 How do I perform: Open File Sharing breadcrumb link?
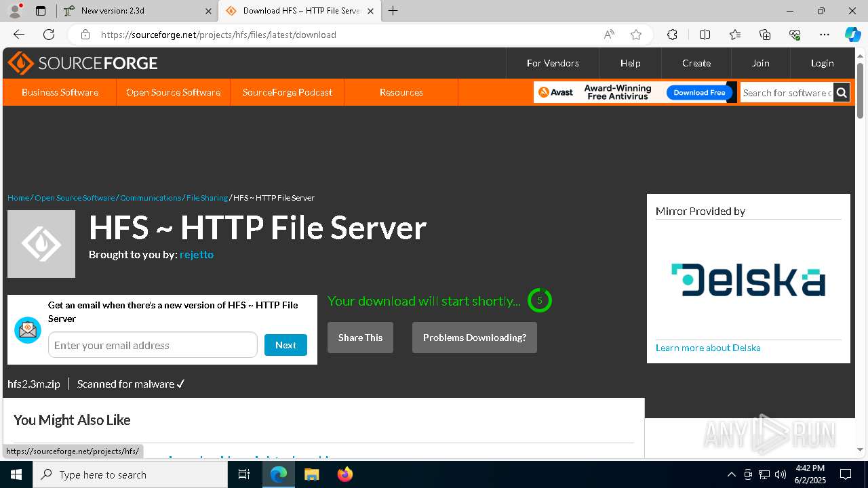207,198
